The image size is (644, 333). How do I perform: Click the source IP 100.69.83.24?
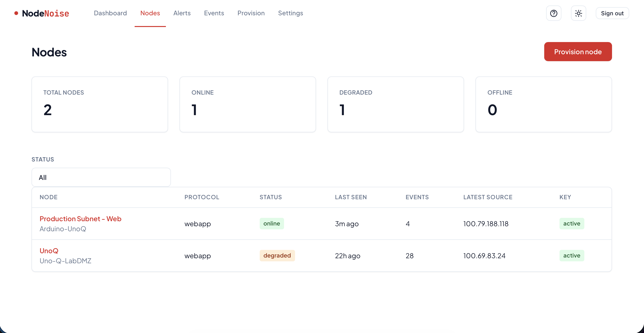tap(484, 256)
